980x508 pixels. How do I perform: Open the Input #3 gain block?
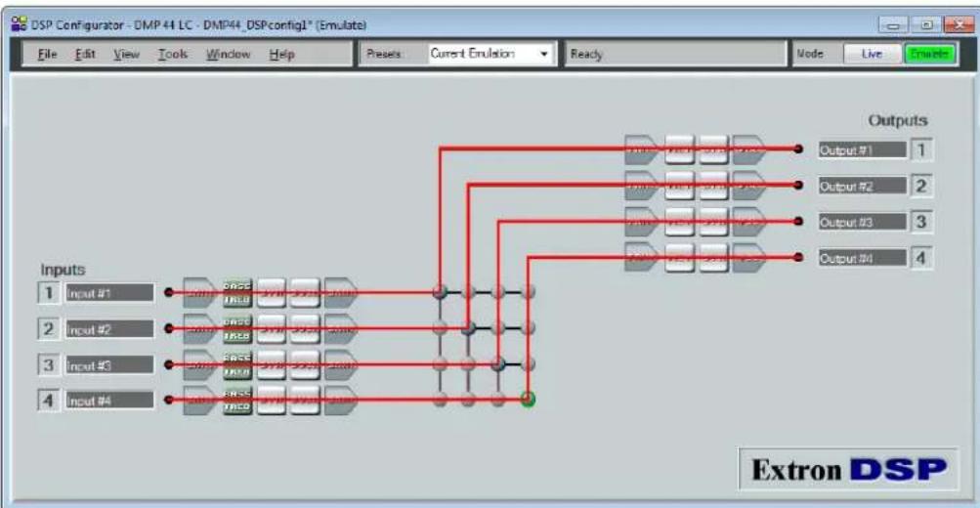click(200, 364)
